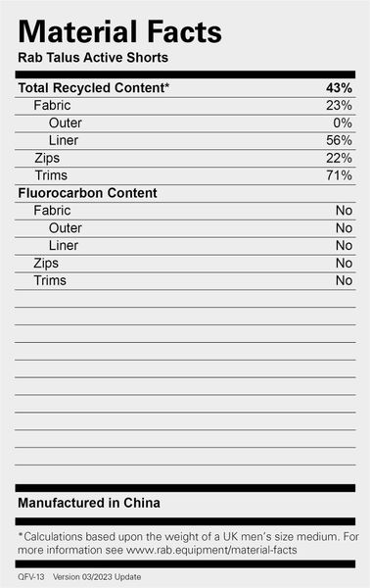Image resolution: width=370 pixels, height=588 pixels.
Task: Click the Material Facts heading
Action: tap(119, 32)
